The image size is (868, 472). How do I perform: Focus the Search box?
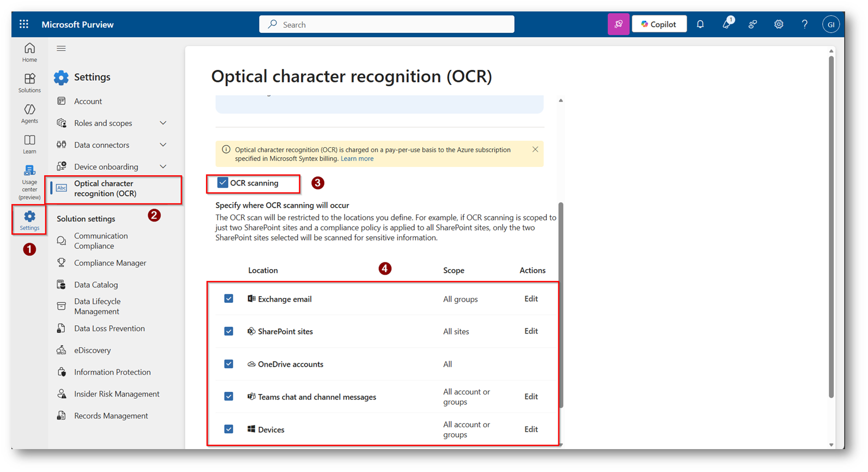[x=387, y=25]
